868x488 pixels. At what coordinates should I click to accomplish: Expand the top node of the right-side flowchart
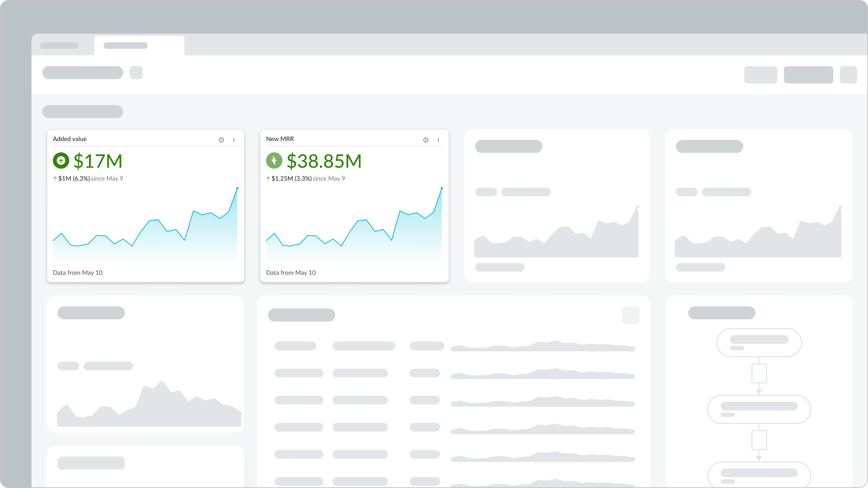tap(758, 343)
